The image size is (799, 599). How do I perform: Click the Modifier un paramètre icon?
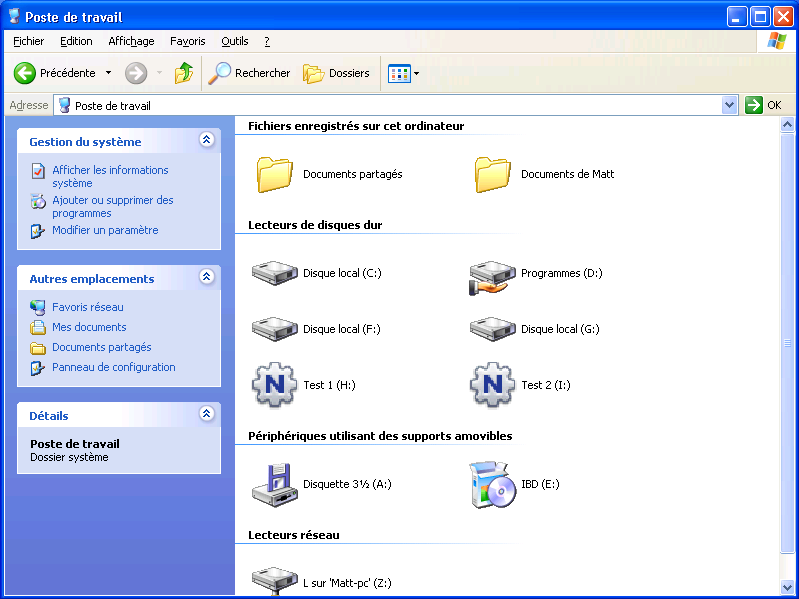point(38,231)
